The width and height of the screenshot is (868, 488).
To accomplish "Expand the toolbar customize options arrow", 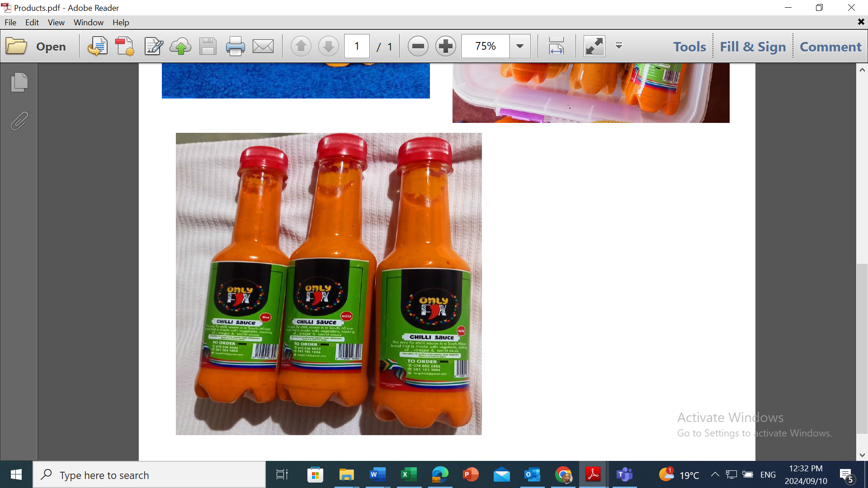I will pyautogui.click(x=619, y=46).
